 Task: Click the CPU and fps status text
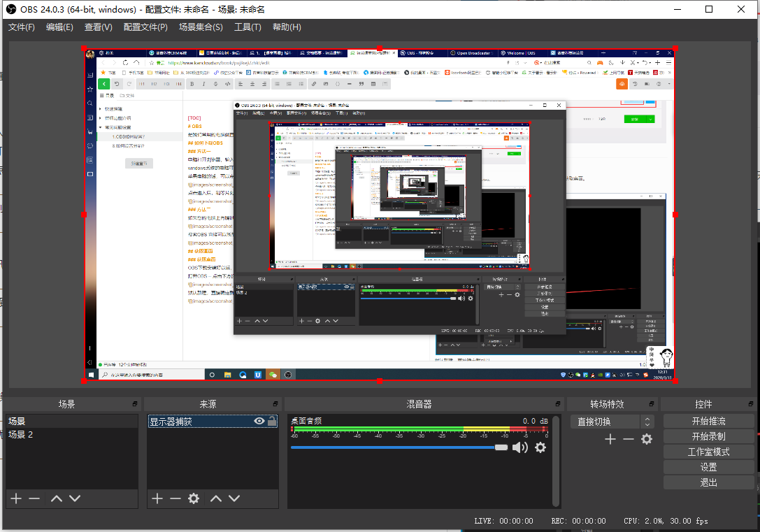(666, 521)
